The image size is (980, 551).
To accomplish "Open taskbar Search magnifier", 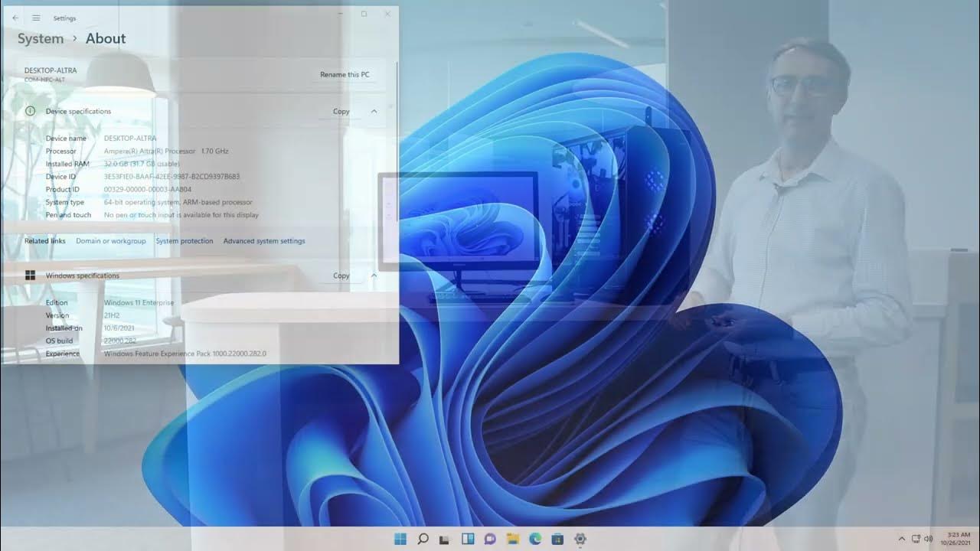I will [x=423, y=539].
